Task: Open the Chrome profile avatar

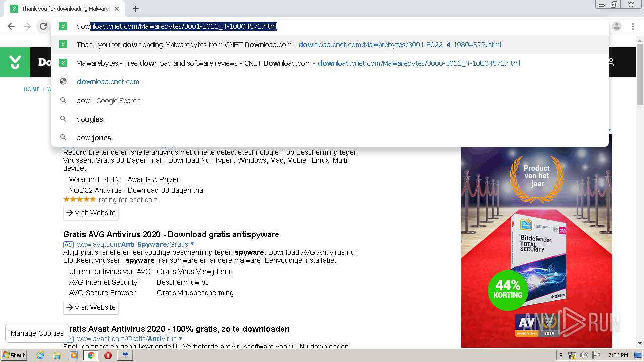Action: pos(617,26)
